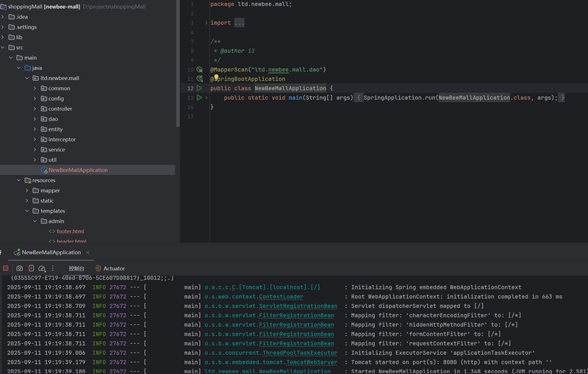Screen dimensions: 588x374
Task: Open the characterEncodingFilter line's FilterRegistrationBean link
Action: click(296, 315)
